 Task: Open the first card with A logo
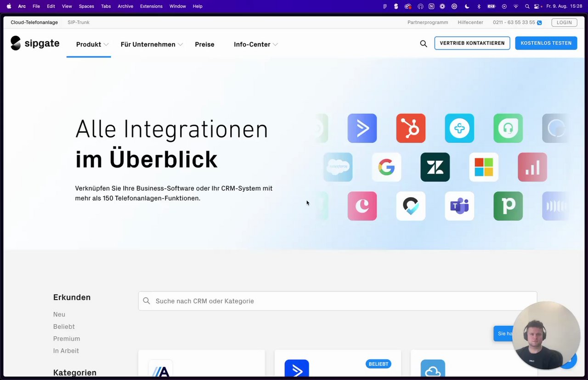(x=202, y=363)
